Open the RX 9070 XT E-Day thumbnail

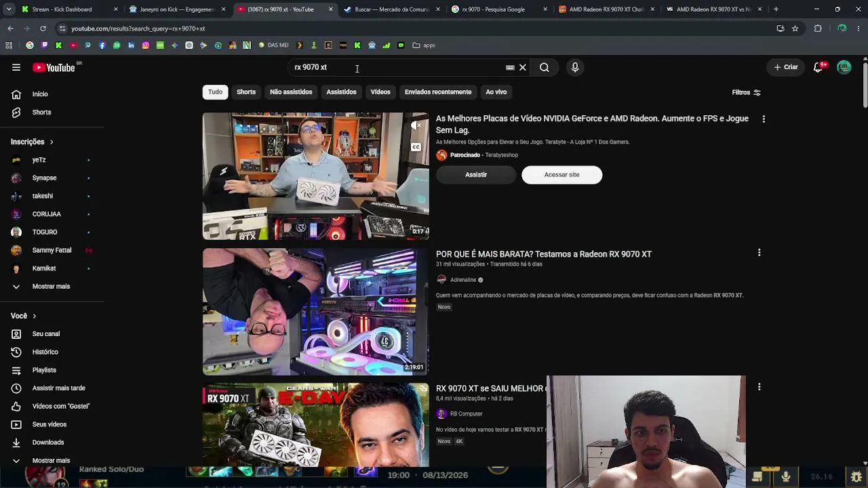pos(316,426)
